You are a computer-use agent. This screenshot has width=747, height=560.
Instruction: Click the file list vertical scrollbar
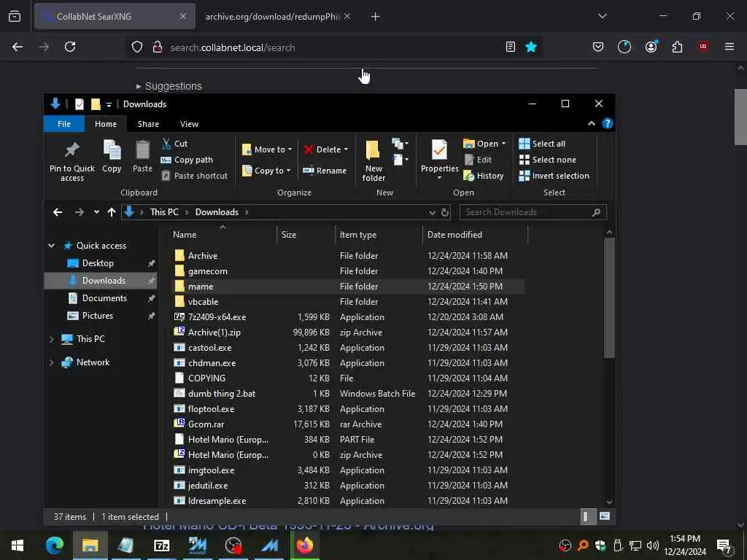[609, 298]
